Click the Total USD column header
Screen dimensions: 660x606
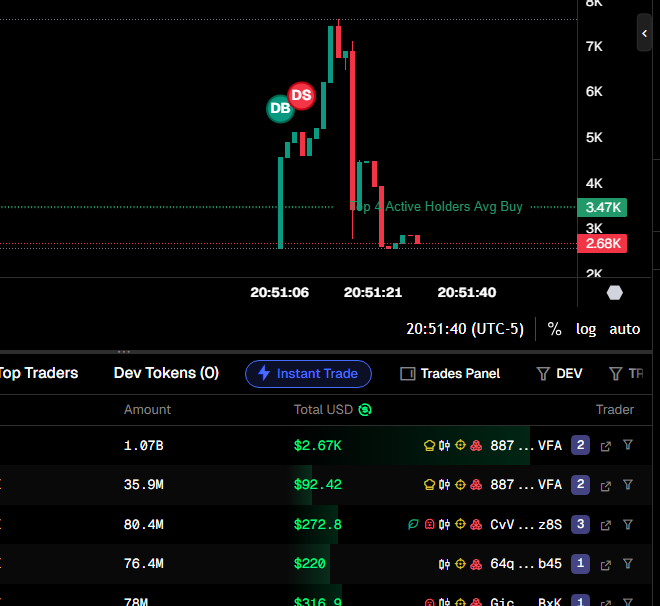point(323,409)
